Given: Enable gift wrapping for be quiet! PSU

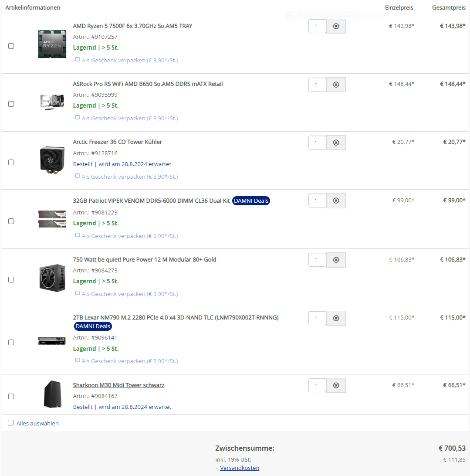Looking at the screenshot, I should pyautogui.click(x=78, y=293).
